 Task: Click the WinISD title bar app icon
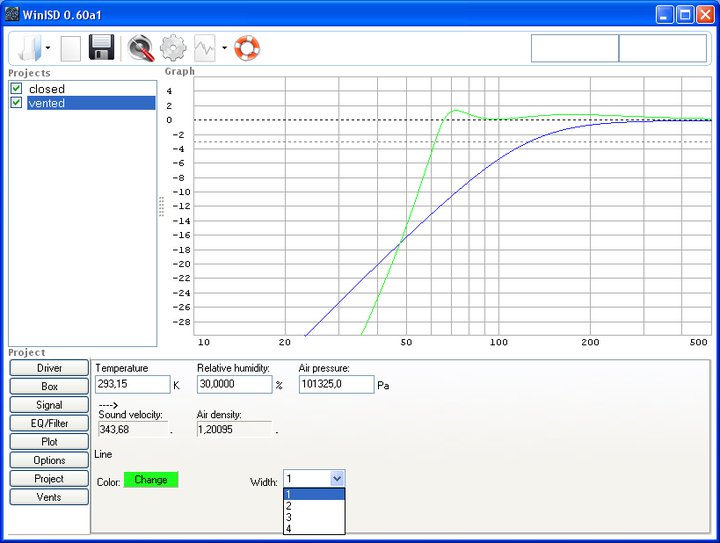[x=12, y=14]
